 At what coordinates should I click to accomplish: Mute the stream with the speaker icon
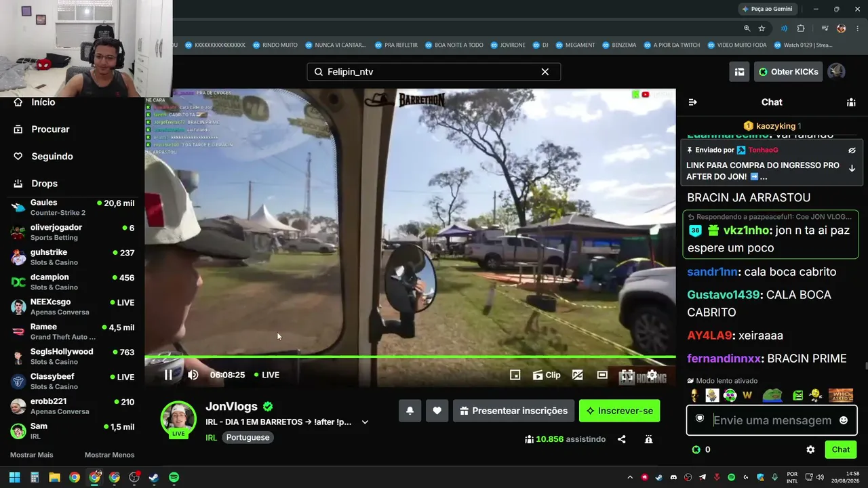tap(193, 375)
